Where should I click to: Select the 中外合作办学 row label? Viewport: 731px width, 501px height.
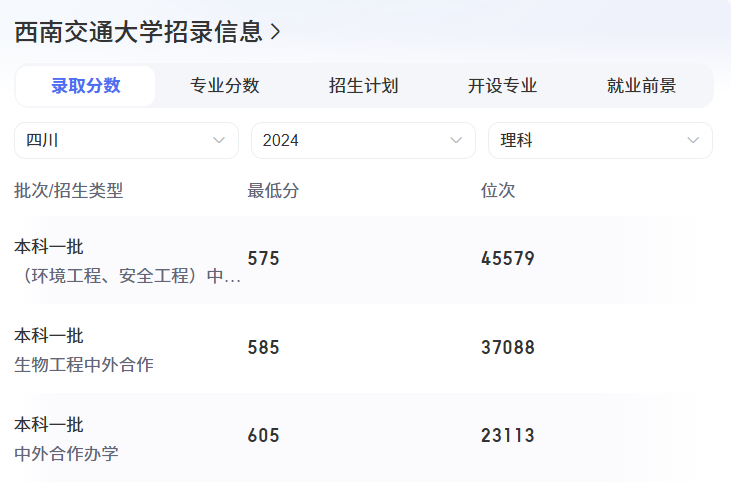(66, 453)
